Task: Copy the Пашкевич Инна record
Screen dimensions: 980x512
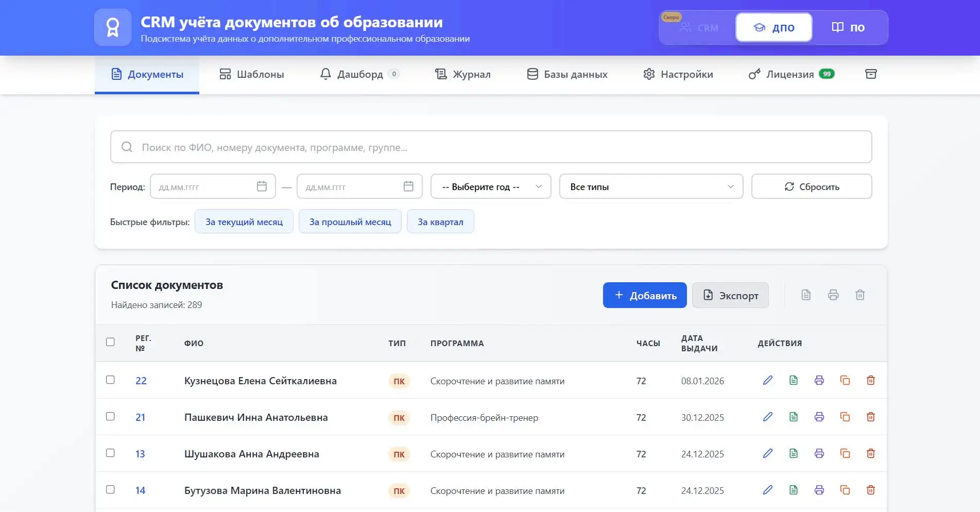Action: coord(845,417)
